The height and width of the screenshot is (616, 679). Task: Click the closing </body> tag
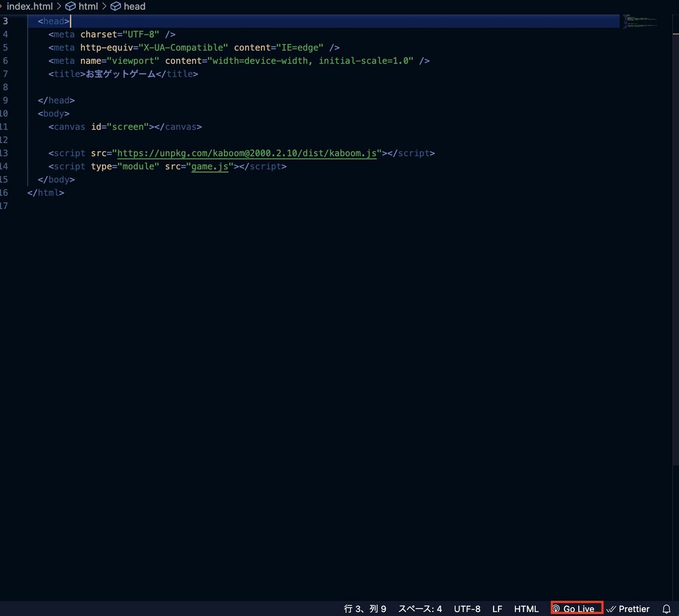point(56,179)
